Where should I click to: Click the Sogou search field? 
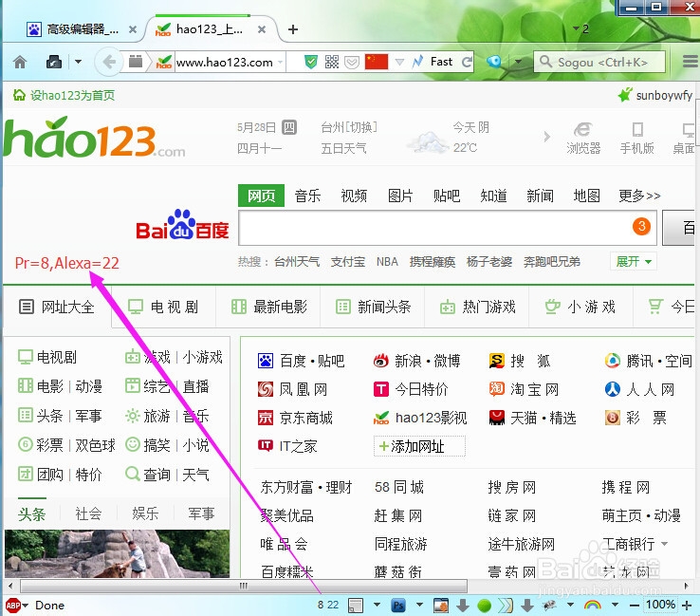tap(599, 62)
